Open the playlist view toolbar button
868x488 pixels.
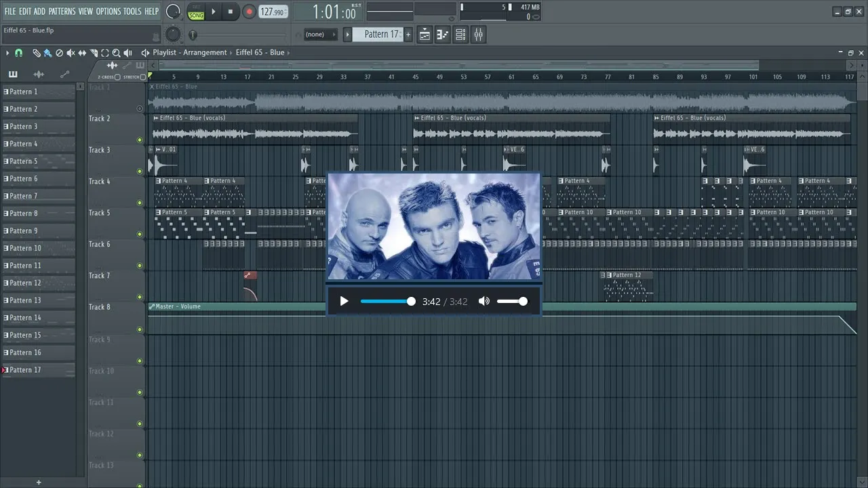425,35
